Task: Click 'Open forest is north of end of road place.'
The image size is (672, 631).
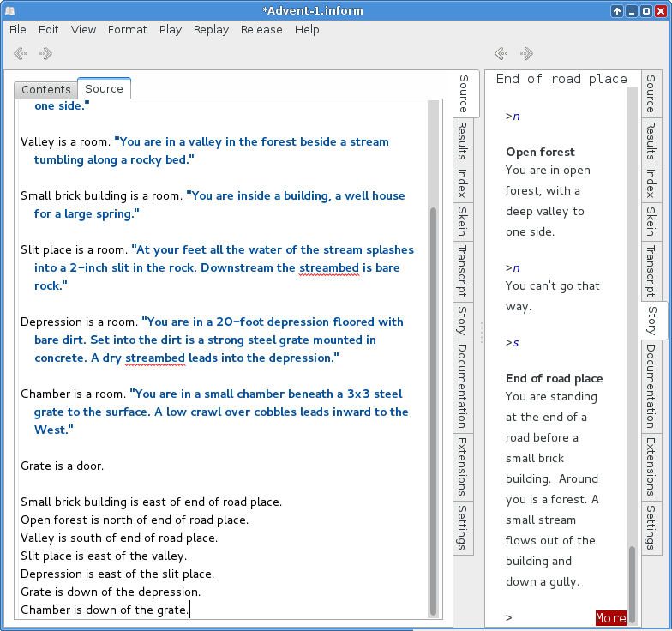Action: [x=135, y=520]
